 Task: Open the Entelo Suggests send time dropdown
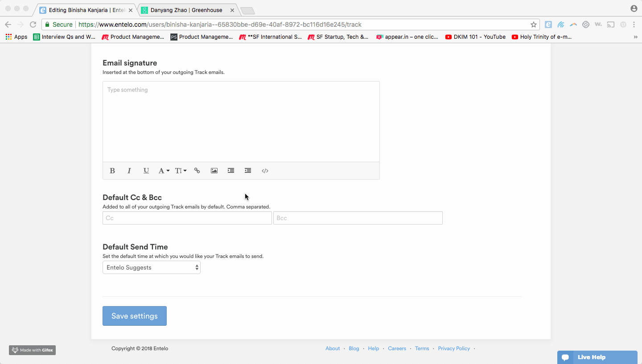tap(152, 267)
